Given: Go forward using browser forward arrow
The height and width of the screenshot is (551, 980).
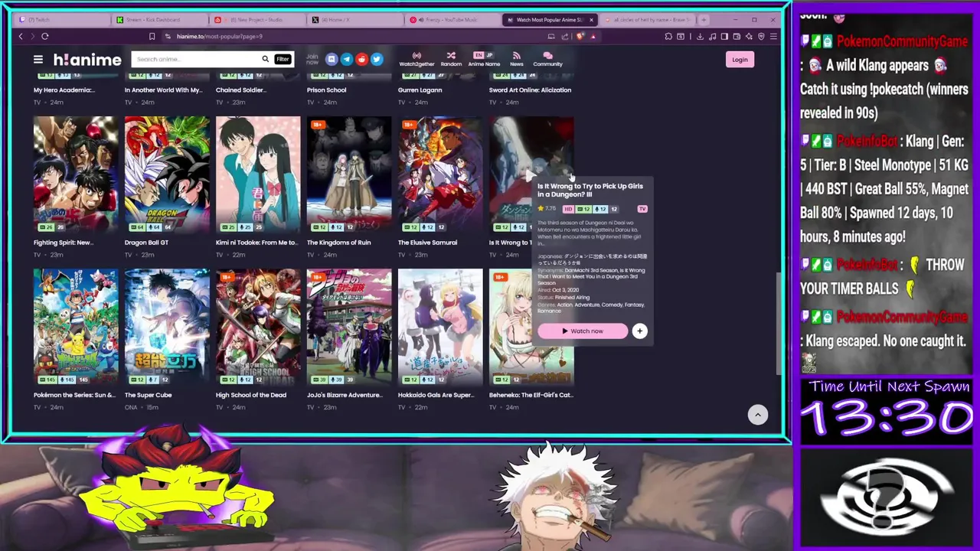Looking at the screenshot, I should [x=32, y=36].
